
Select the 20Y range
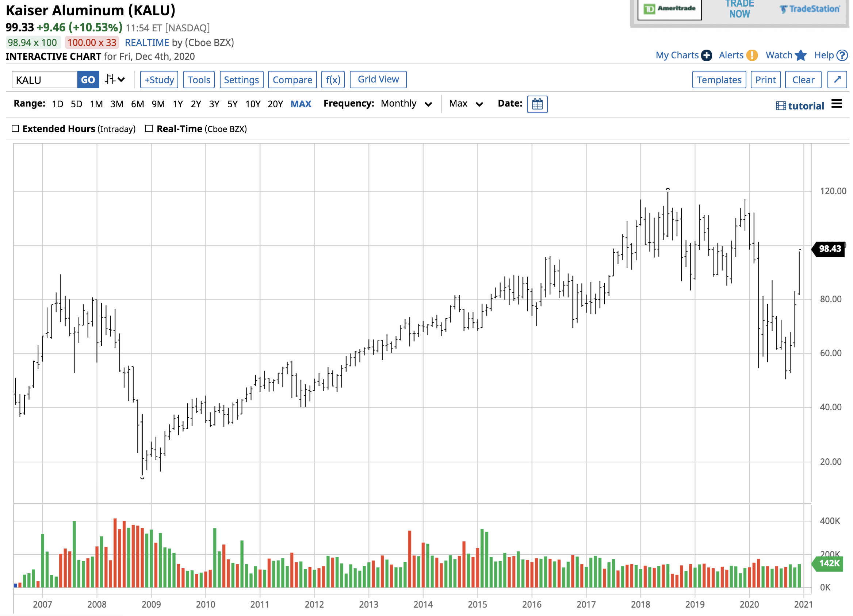(275, 104)
